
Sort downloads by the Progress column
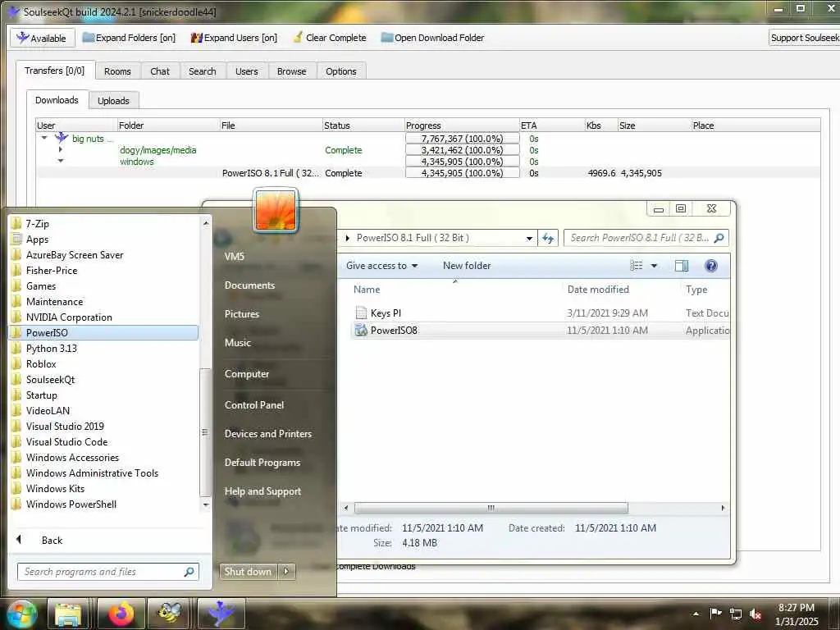pyautogui.click(x=462, y=126)
